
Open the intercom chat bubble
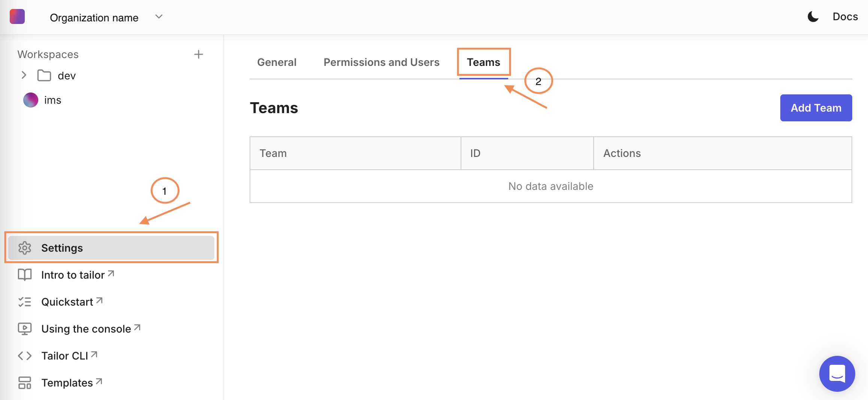pos(837,373)
